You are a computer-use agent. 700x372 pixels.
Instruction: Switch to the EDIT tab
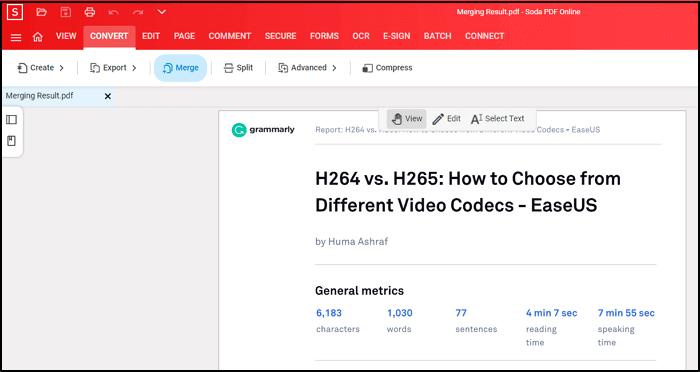[151, 36]
